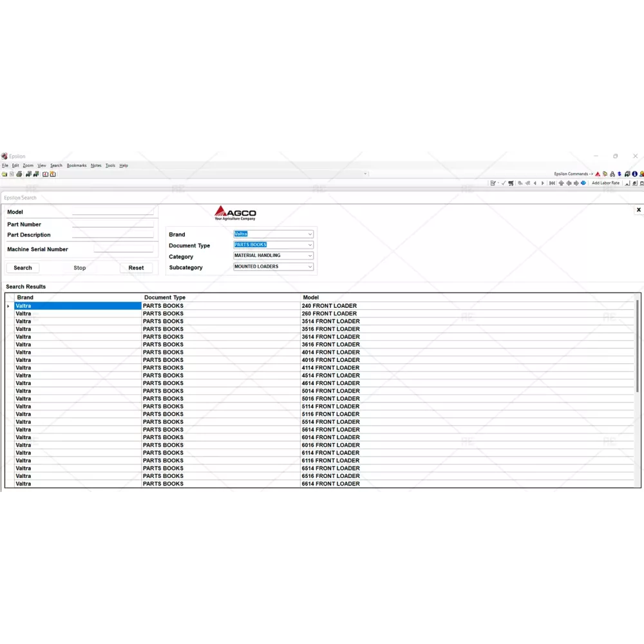Click the blue double-arrow navigation icon
The width and height of the screenshot is (644, 644).
(583, 183)
